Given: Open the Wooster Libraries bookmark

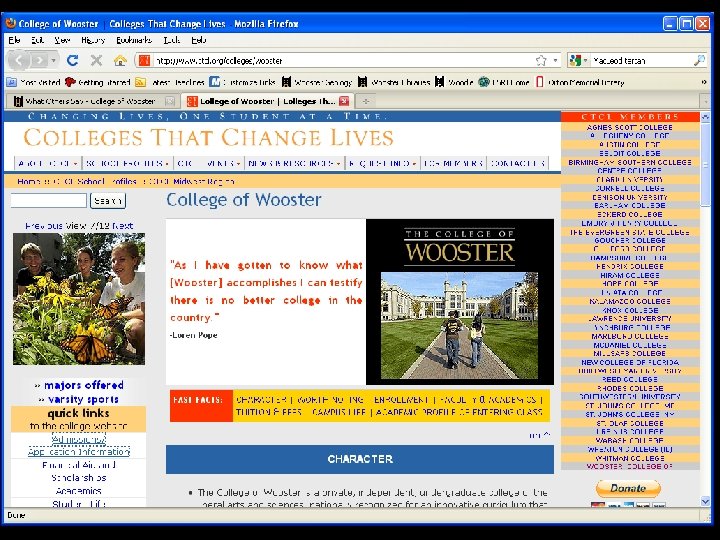Looking at the screenshot, I should click(x=394, y=82).
